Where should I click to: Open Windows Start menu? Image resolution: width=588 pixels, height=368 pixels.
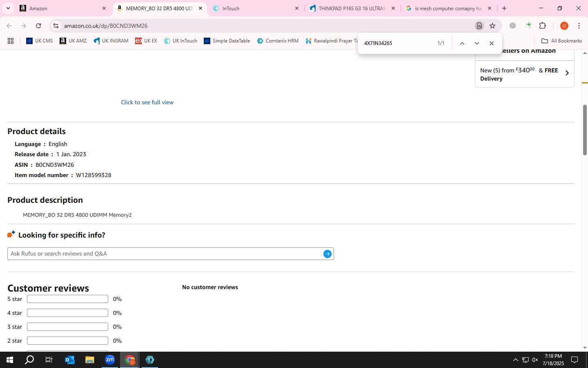(10, 360)
